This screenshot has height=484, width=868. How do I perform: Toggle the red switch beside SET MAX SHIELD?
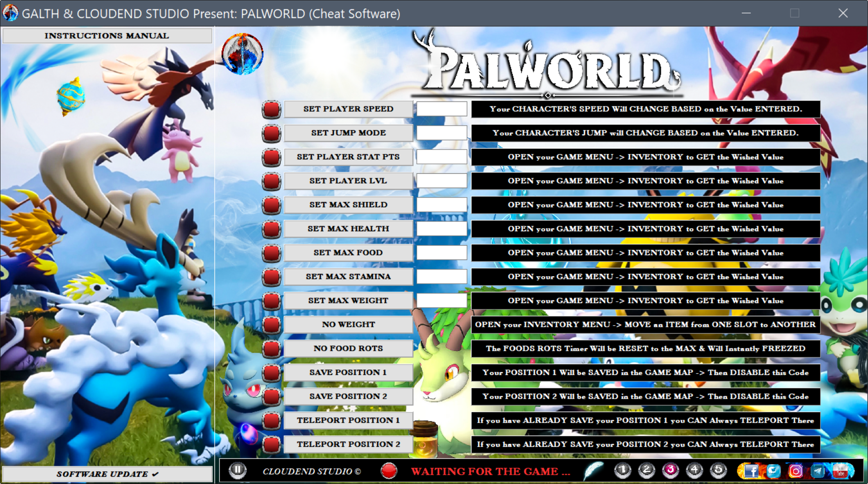[x=271, y=205]
